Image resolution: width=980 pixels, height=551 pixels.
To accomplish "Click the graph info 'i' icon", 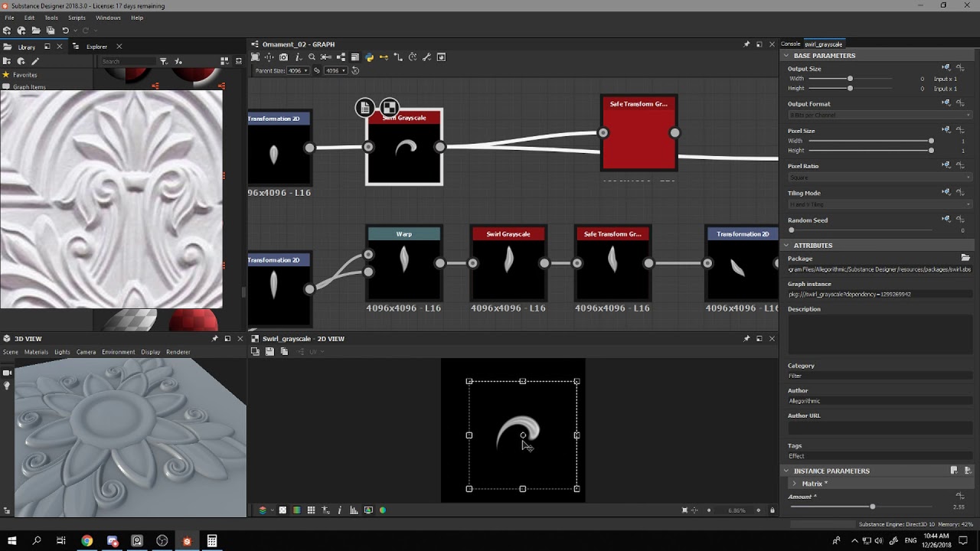I will (x=298, y=57).
